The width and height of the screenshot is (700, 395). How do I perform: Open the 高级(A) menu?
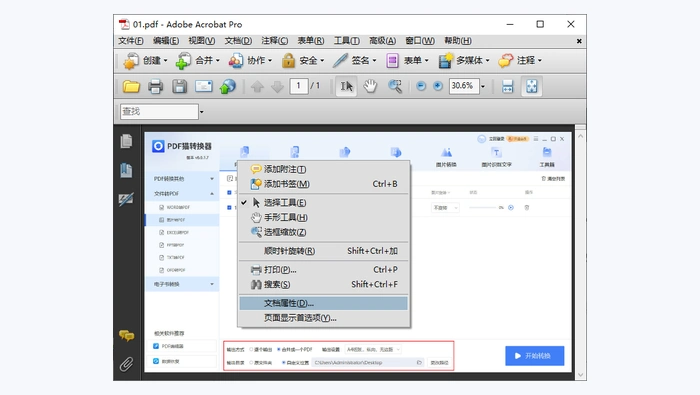click(x=383, y=41)
